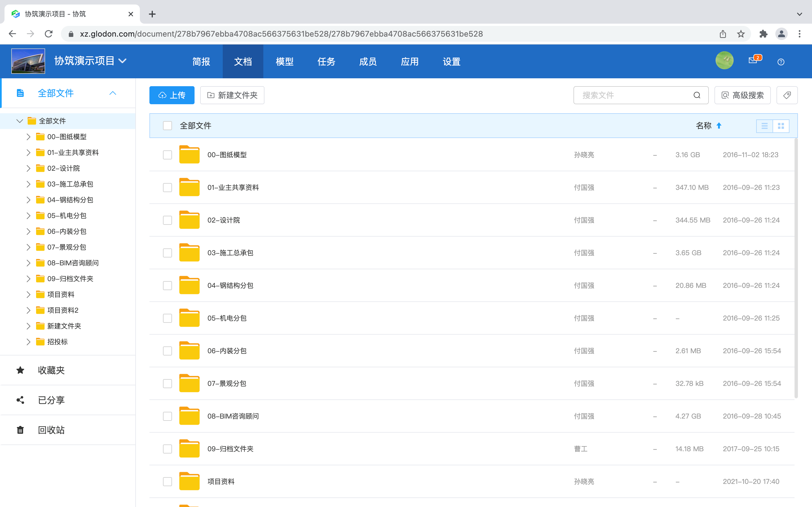This screenshot has width=812, height=507.
Task: Select list view layout for documents
Action: (765, 126)
